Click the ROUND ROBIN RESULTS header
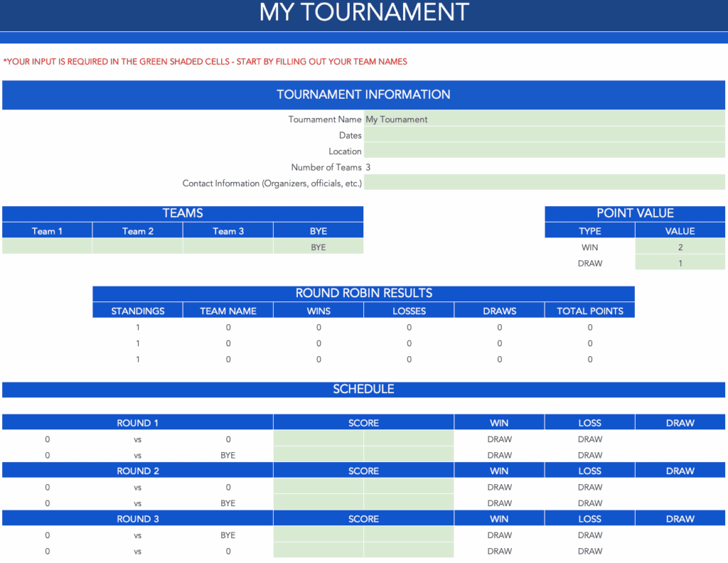This screenshot has width=728, height=563. [x=363, y=293]
